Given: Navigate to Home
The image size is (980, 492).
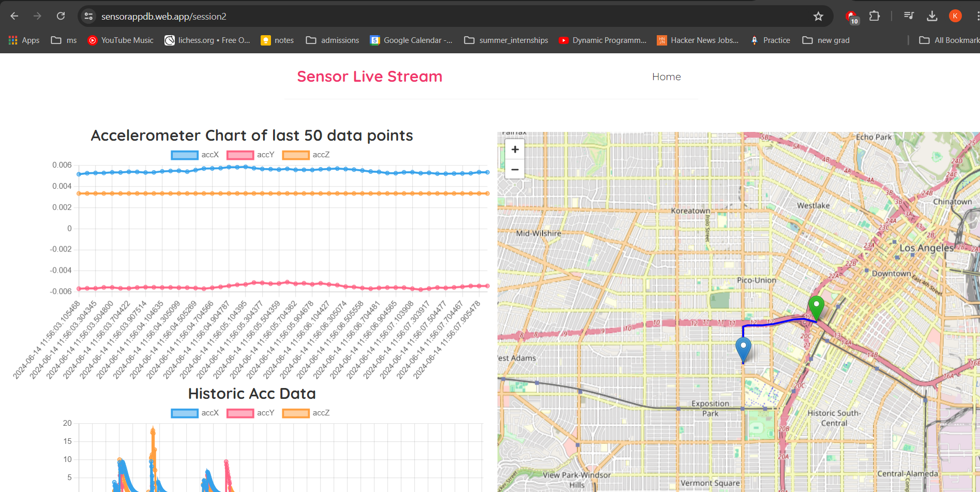Looking at the screenshot, I should coord(666,77).
